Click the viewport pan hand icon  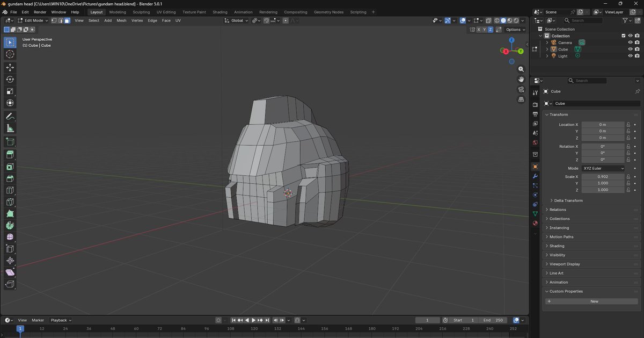(521, 80)
